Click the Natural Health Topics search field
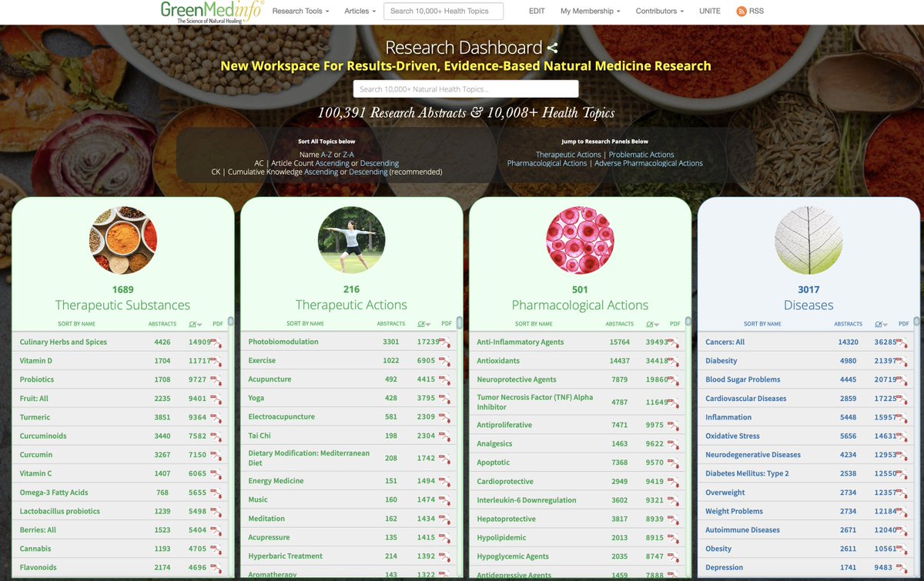 tap(465, 89)
